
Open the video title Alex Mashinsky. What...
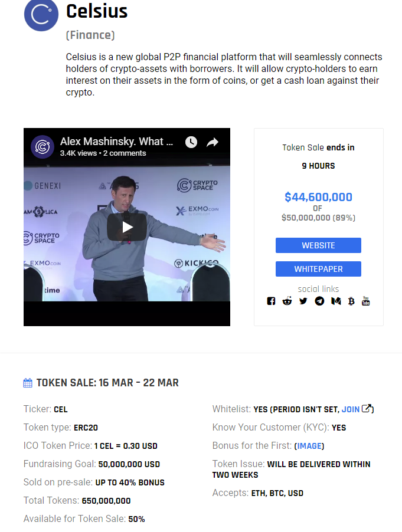116,142
